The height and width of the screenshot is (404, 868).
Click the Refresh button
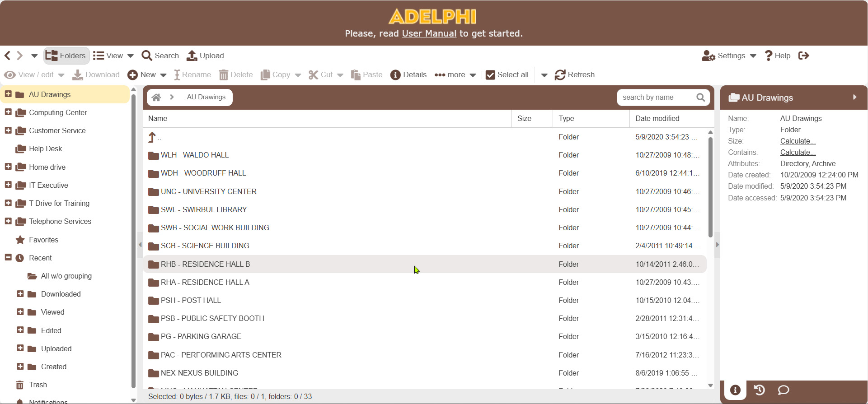pos(575,74)
